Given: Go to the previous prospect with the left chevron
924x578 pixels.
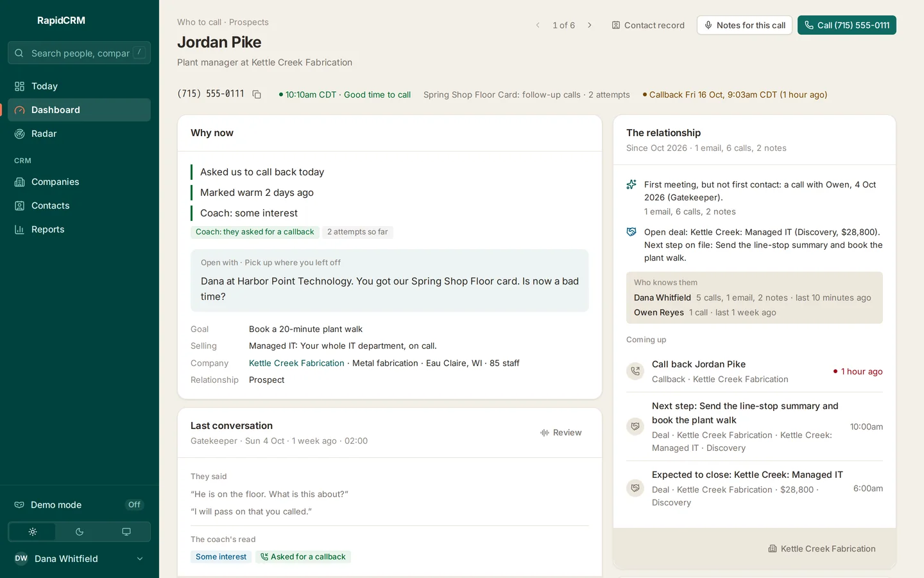Looking at the screenshot, I should pyautogui.click(x=538, y=25).
